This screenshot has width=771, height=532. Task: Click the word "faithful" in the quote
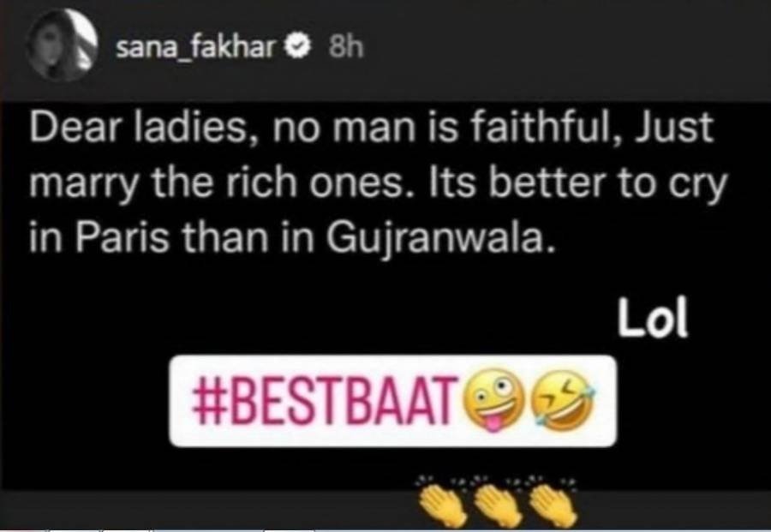point(543,127)
